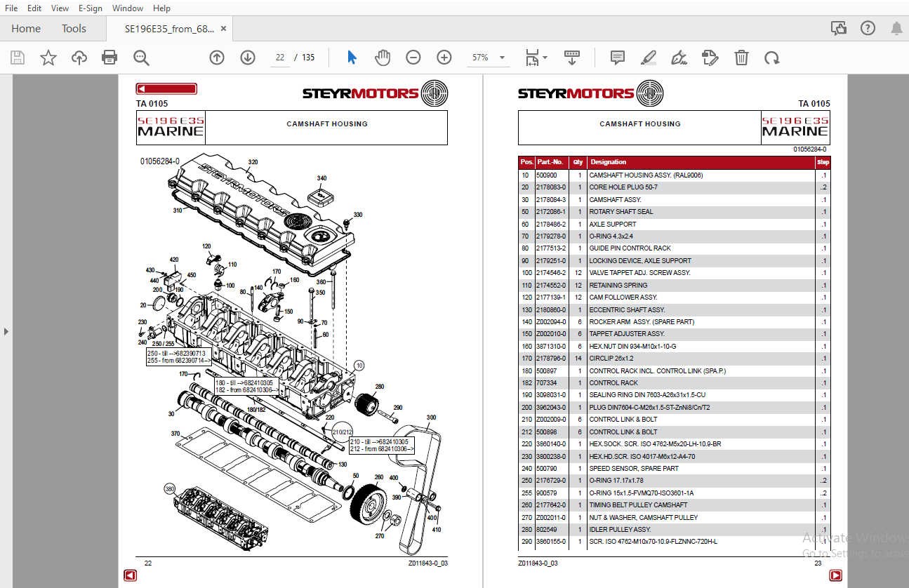Open the Window menu
The width and height of the screenshot is (909, 588).
click(x=128, y=8)
